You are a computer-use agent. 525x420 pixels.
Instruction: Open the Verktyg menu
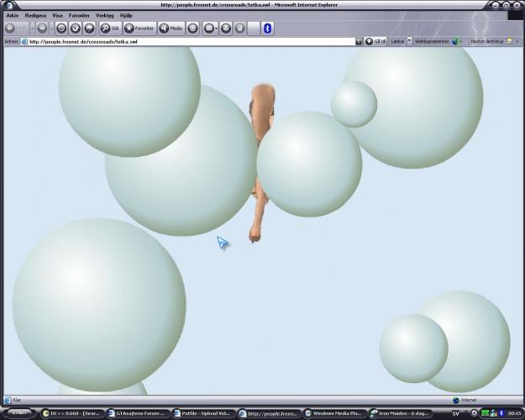coord(105,15)
